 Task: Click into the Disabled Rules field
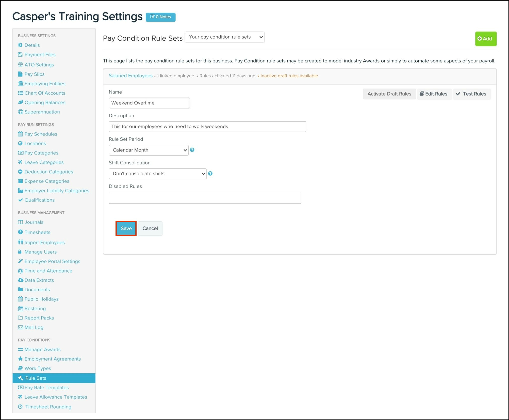pyautogui.click(x=205, y=198)
